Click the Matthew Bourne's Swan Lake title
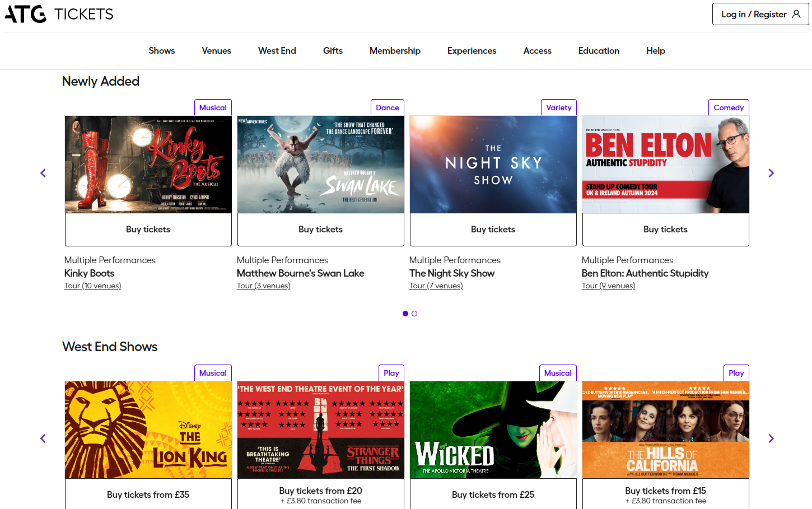The height and width of the screenshot is (509, 812). click(300, 273)
